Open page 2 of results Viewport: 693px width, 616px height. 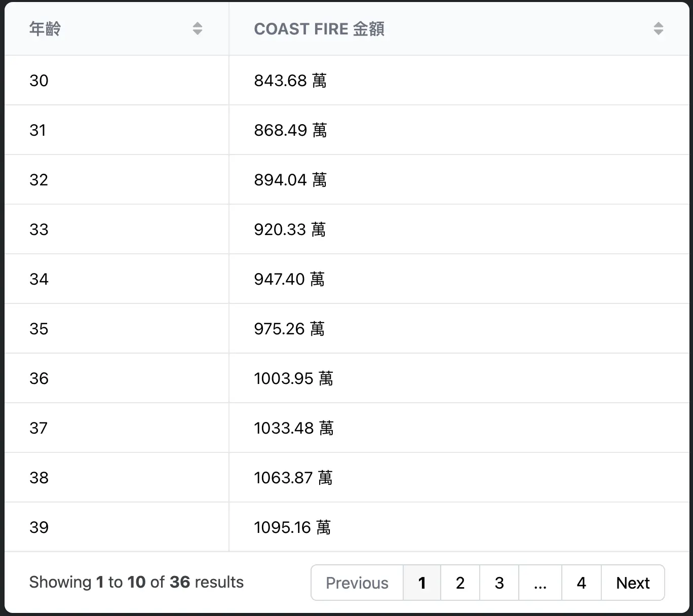[x=460, y=583]
